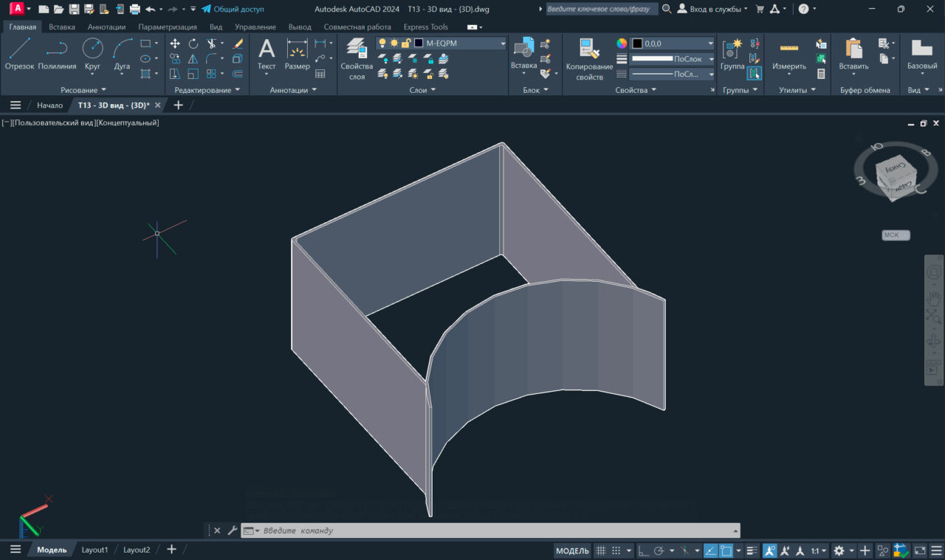This screenshot has height=560, width=945.
Task: Toggle ortho mode in status bar
Action: pos(643,550)
